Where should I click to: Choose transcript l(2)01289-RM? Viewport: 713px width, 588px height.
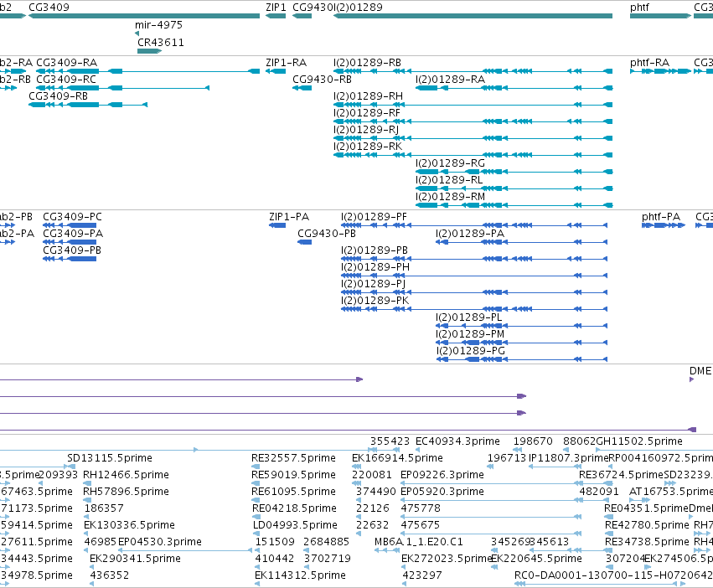pyautogui.click(x=450, y=197)
